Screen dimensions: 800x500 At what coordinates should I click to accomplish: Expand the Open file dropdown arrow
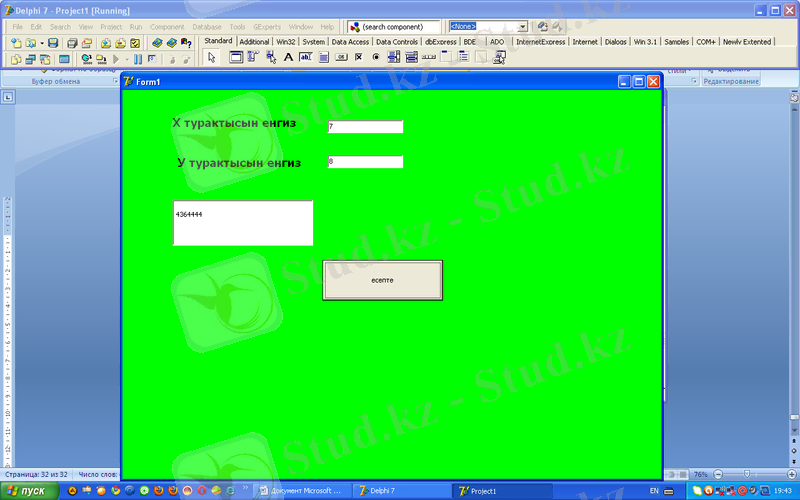41,43
